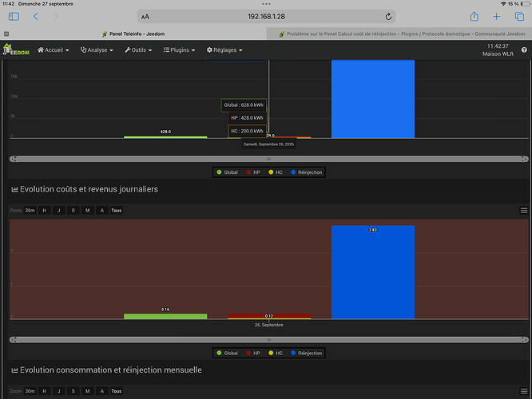
Task: Click the Wi-Fi icon in status bar
Action: tap(503, 4)
